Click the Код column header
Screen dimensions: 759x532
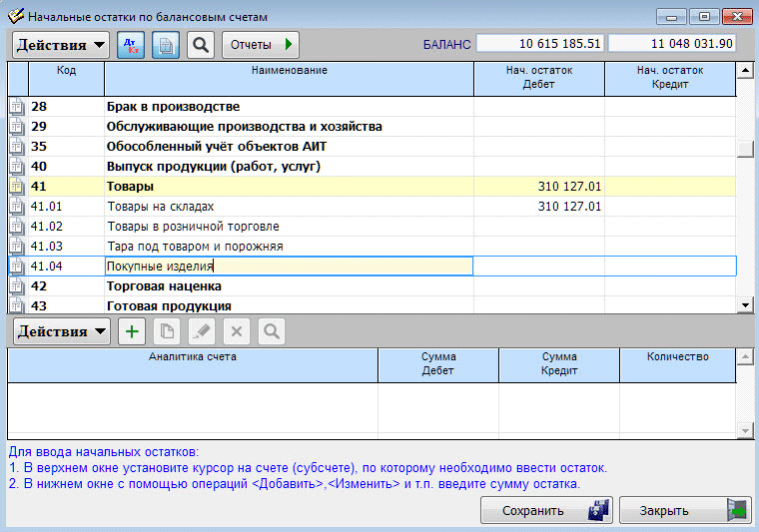click(x=66, y=78)
